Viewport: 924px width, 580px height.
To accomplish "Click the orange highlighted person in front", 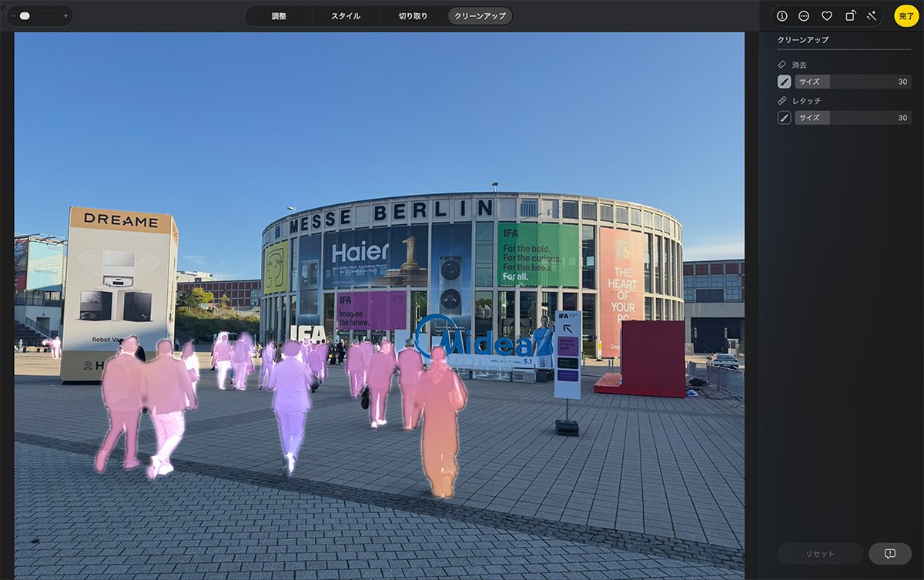I will (440, 421).
